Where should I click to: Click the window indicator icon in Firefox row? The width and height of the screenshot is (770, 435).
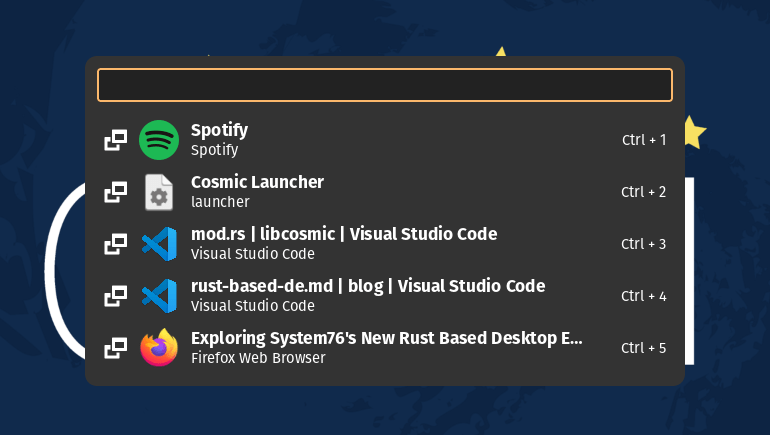116,348
